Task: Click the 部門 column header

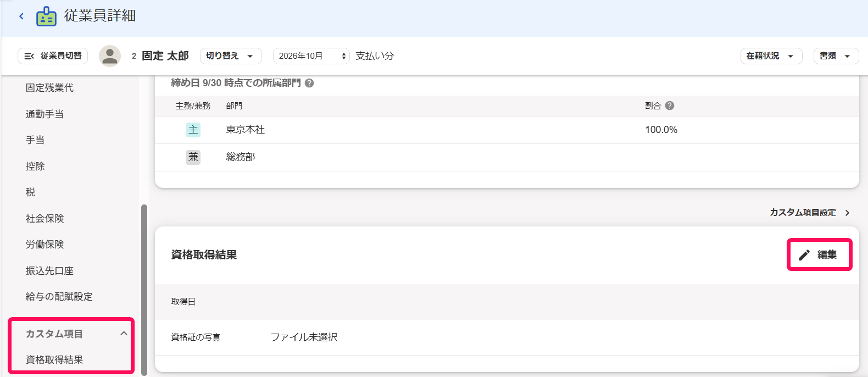Action: tap(234, 106)
